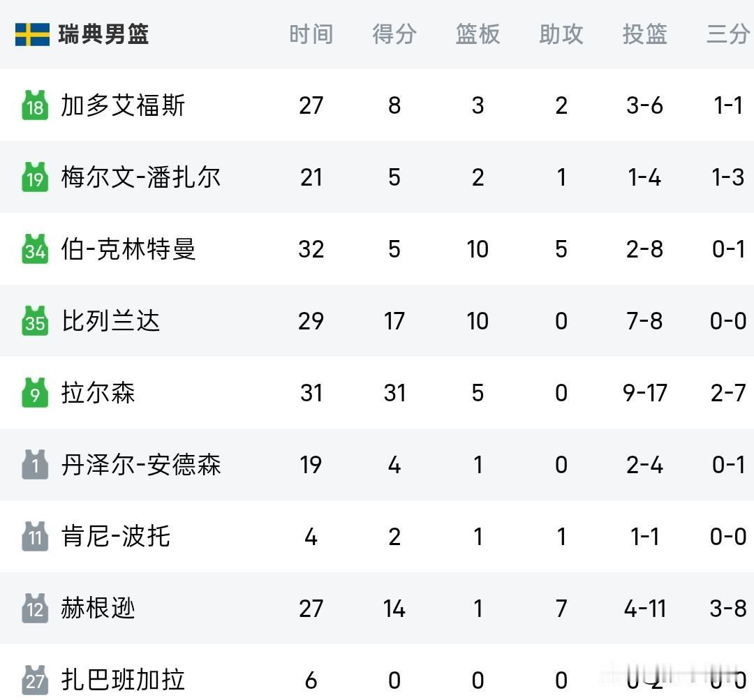This screenshot has width=754, height=700.
Task: Tap the green number 19 jersey icon
Action: 35,177
